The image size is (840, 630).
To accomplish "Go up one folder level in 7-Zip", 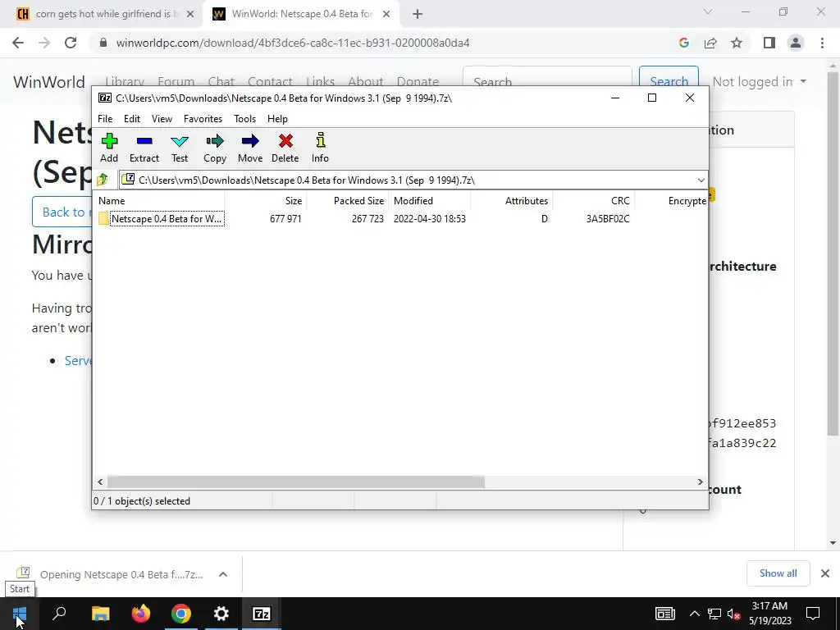I will 103,180.
